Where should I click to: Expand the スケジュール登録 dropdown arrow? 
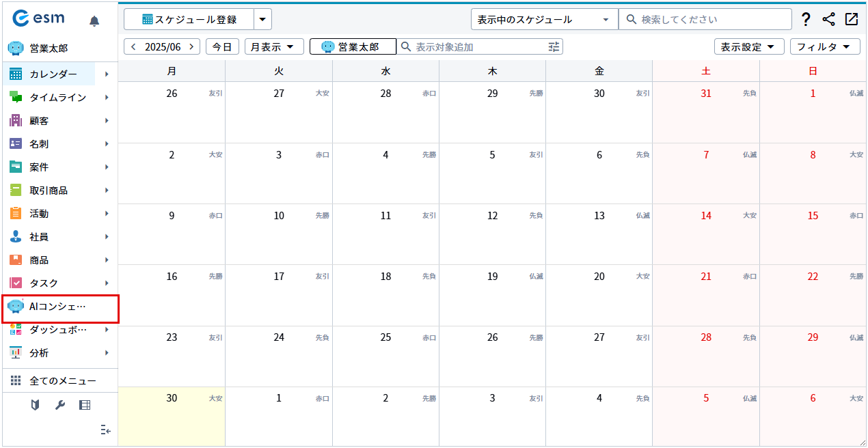pos(262,20)
